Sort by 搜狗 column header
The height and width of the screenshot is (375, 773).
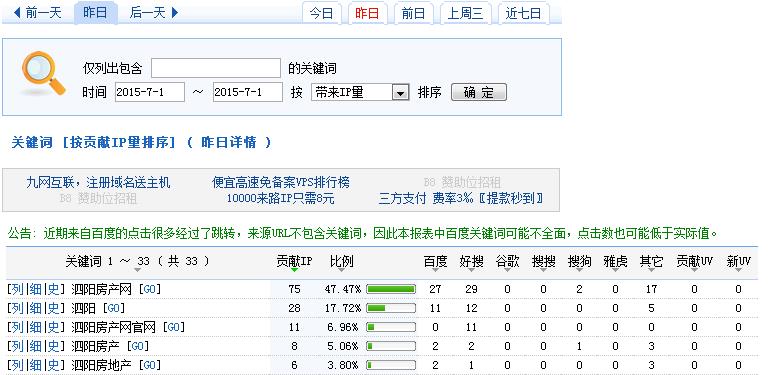[579, 262]
